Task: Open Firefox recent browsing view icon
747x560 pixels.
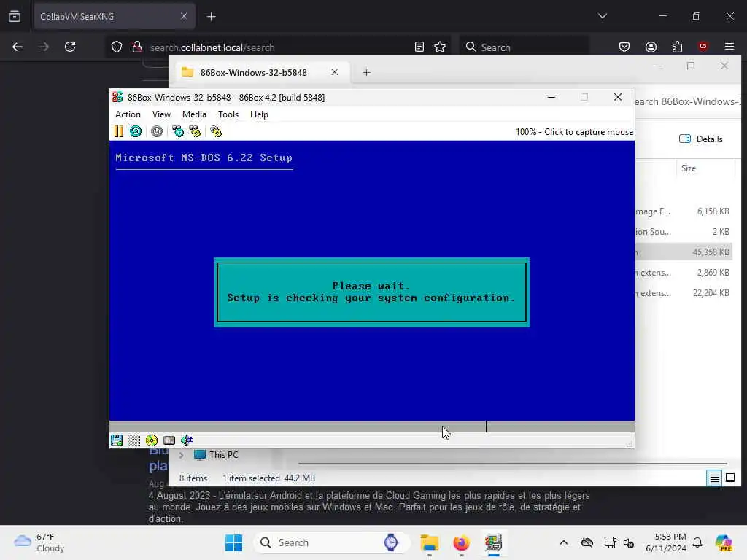Action: pyautogui.click(x=15, y=17)
